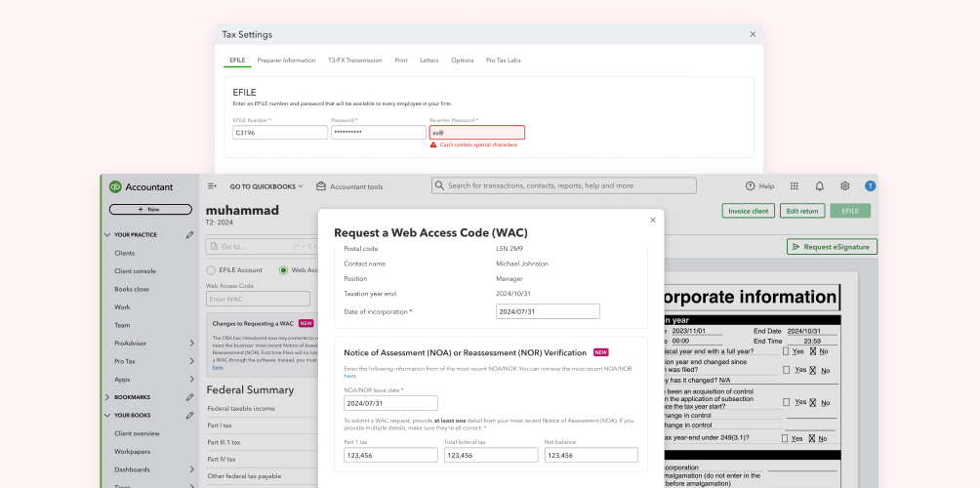The height and width of the screenshot is (488, 980).
Task: Click the Date of incorporation field
Action: coord(549,311)
